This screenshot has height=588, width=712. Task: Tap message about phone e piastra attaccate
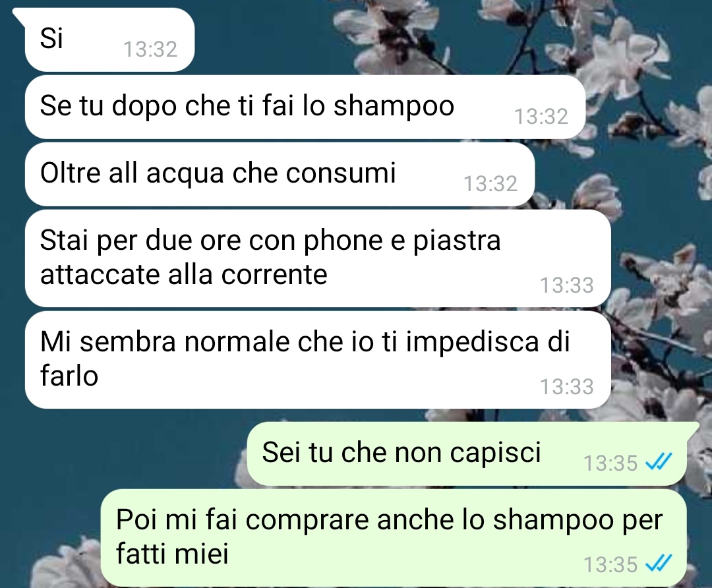click(318, 258)
